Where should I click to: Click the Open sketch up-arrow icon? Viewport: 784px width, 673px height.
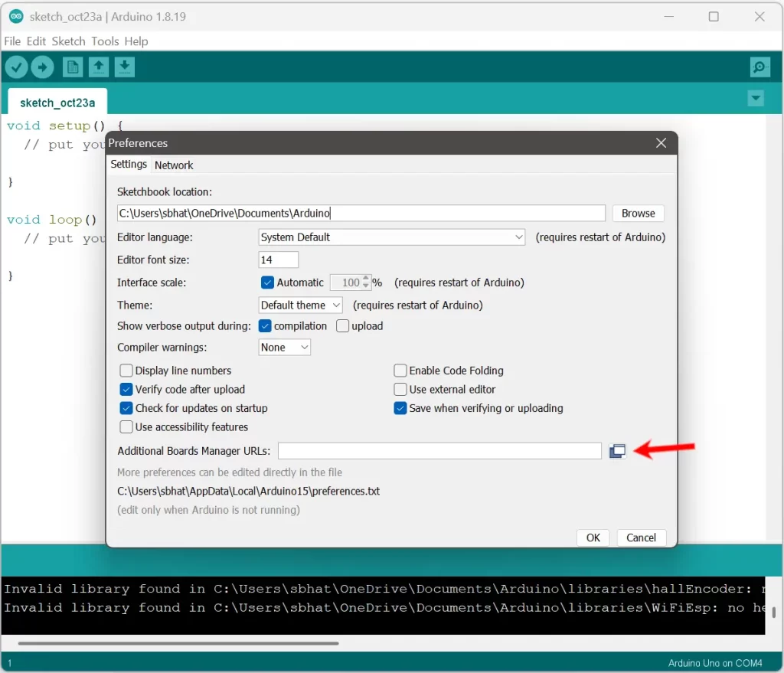pos(99,67)
